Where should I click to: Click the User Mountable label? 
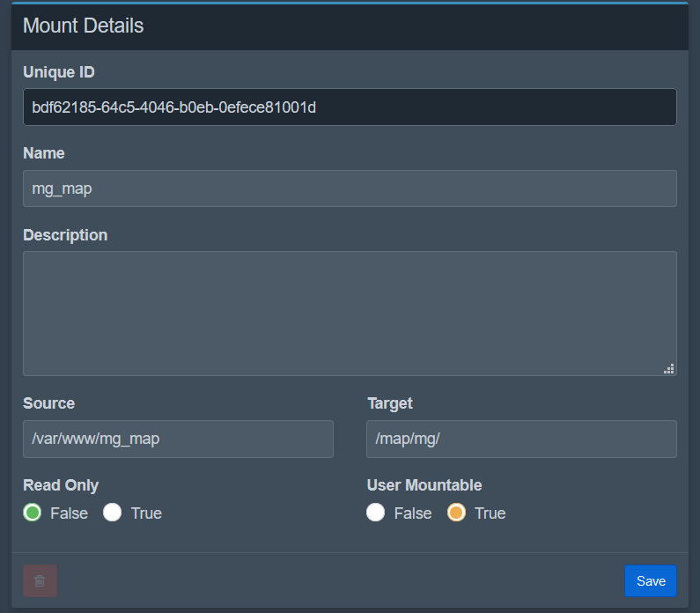(x=424, y=485)
